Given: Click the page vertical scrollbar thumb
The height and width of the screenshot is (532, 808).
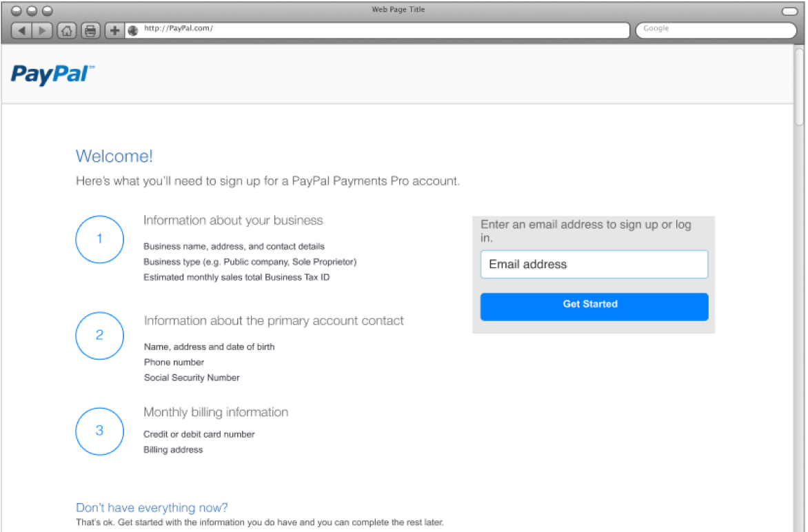Looking at the screenshot, I should tap(799, 85).
